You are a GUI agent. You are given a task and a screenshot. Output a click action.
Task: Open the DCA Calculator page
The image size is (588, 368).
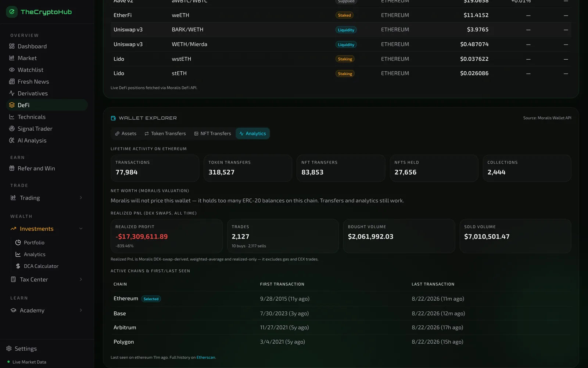click(49, 266)
